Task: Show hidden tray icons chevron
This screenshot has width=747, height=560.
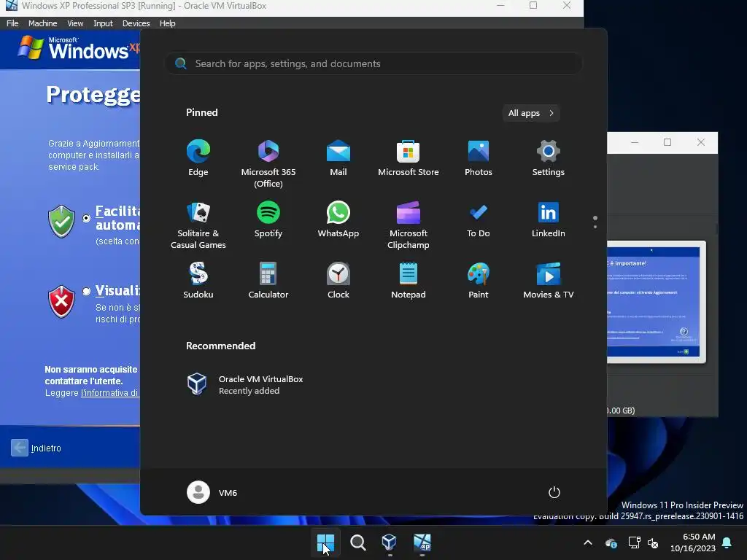Action: (x=588, y=542)
